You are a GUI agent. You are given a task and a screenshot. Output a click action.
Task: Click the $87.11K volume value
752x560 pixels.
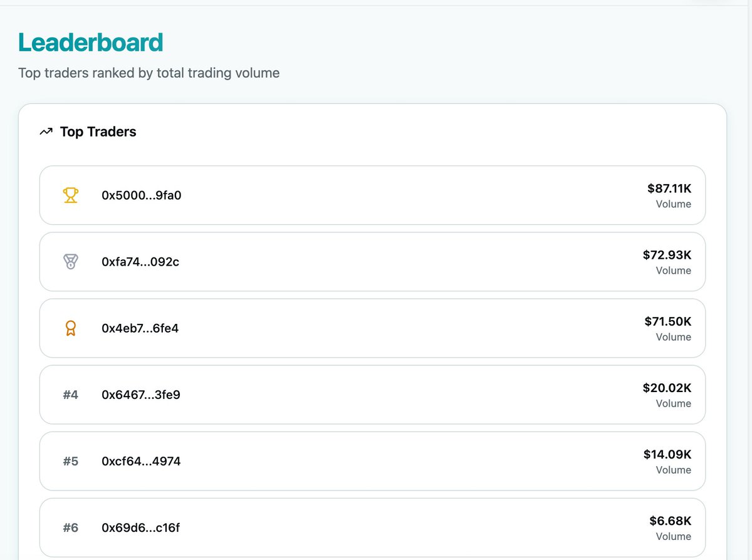point(669,189)
